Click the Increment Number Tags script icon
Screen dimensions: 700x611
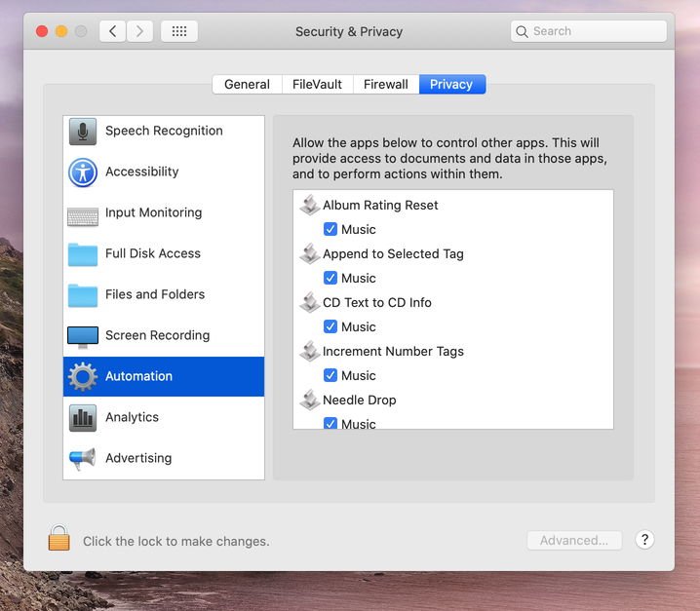pos(310,351)
